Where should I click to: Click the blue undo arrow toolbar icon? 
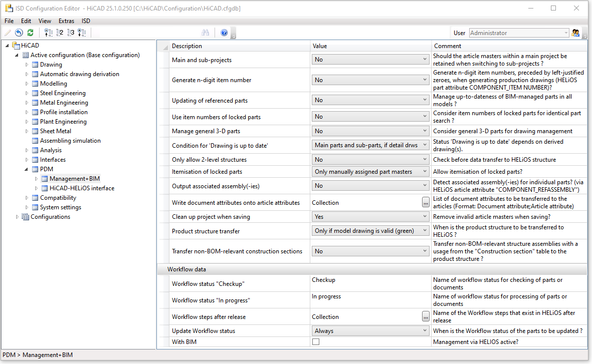point(19,33)
